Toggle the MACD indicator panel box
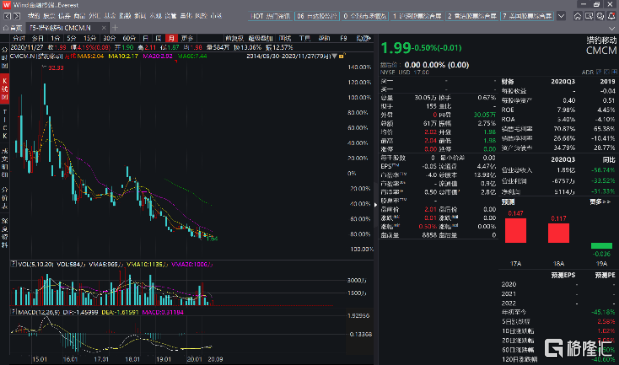This screenshot has height=365, width=619. pyautogui.click(x=13, y=312)
